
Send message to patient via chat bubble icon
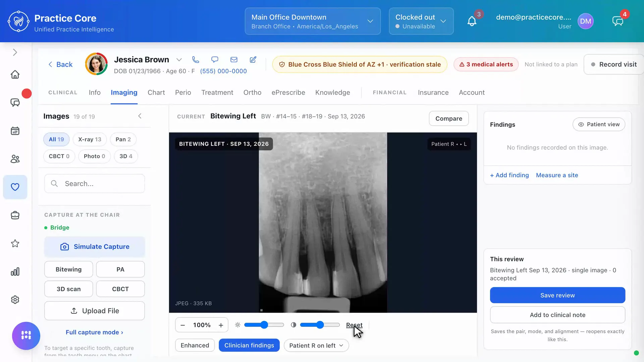(x=215, y=60)
